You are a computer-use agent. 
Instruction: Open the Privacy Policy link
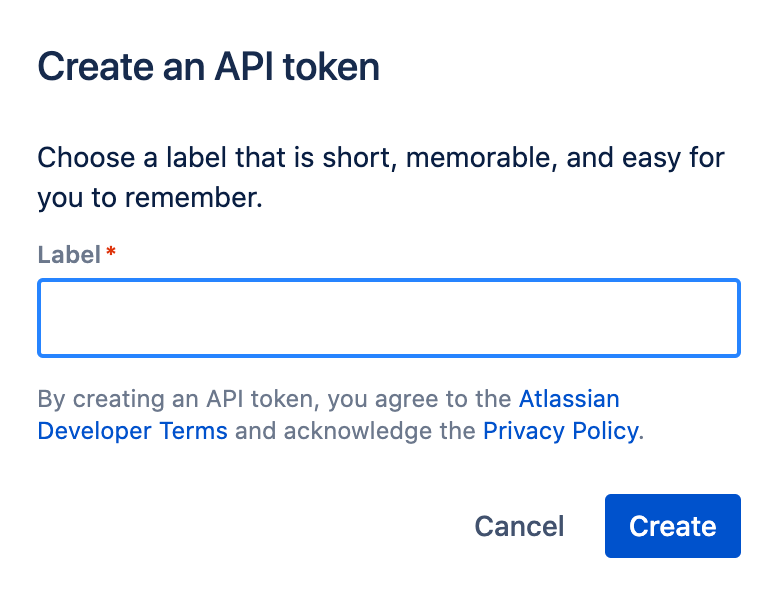click(560, 431)
